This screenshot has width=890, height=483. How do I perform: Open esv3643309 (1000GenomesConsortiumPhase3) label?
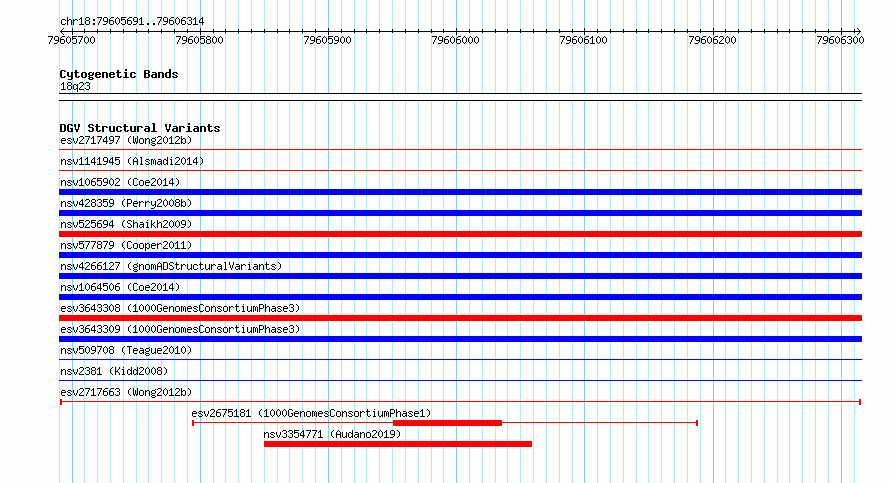180,329
